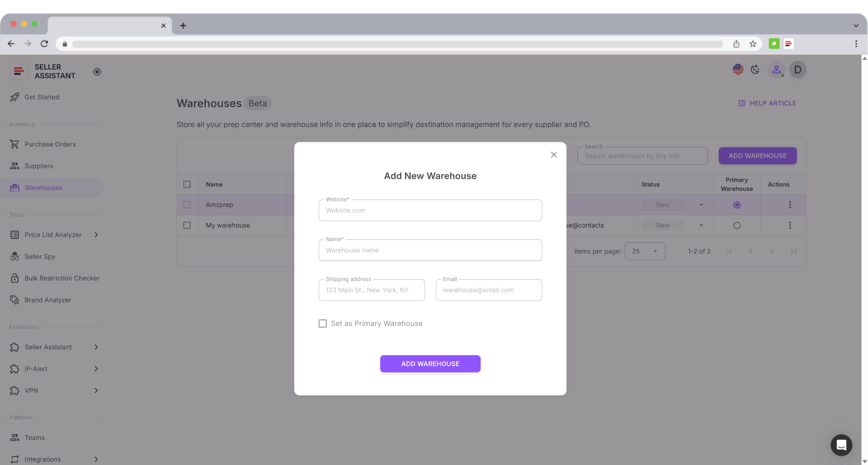868x465 pixels.
Task: Open items per page dropdown
Action: (645, 251)
